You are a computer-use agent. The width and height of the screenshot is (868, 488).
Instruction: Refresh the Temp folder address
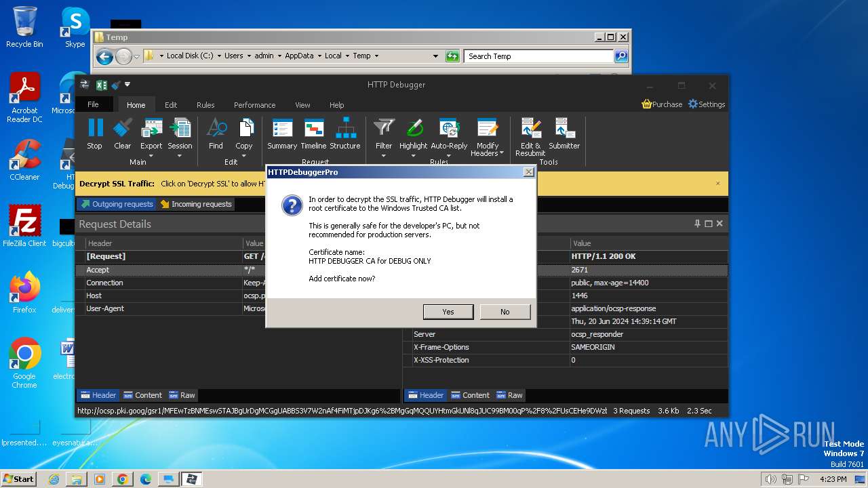453,56
